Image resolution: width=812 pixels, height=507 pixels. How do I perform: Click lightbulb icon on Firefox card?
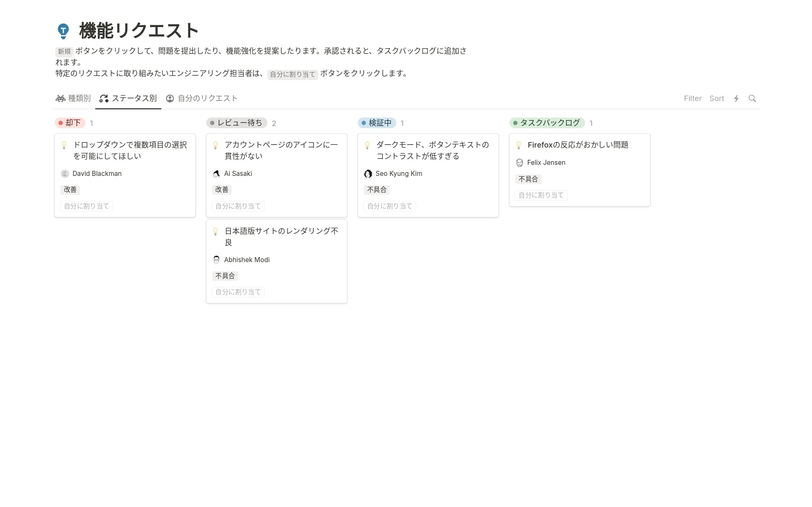[x=518, y=145]
